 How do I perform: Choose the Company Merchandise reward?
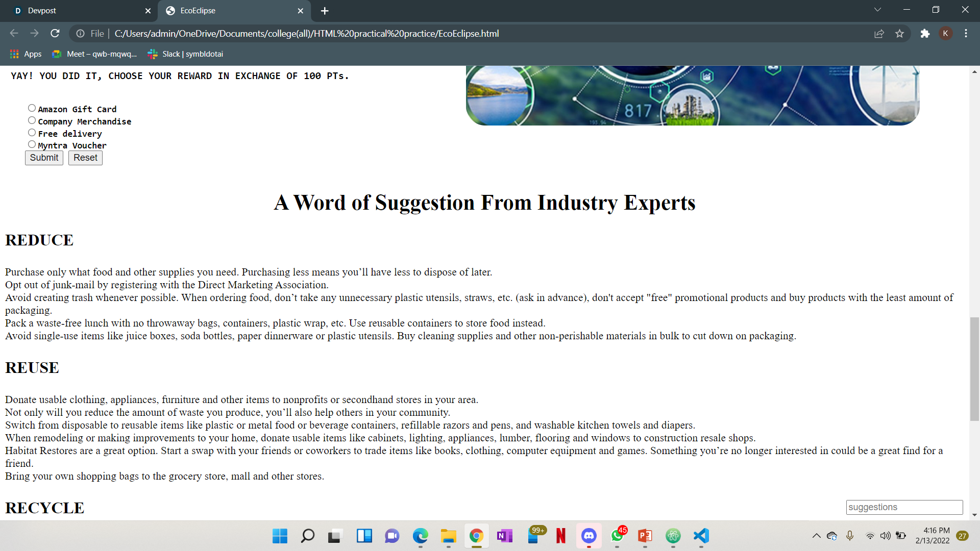32,120
